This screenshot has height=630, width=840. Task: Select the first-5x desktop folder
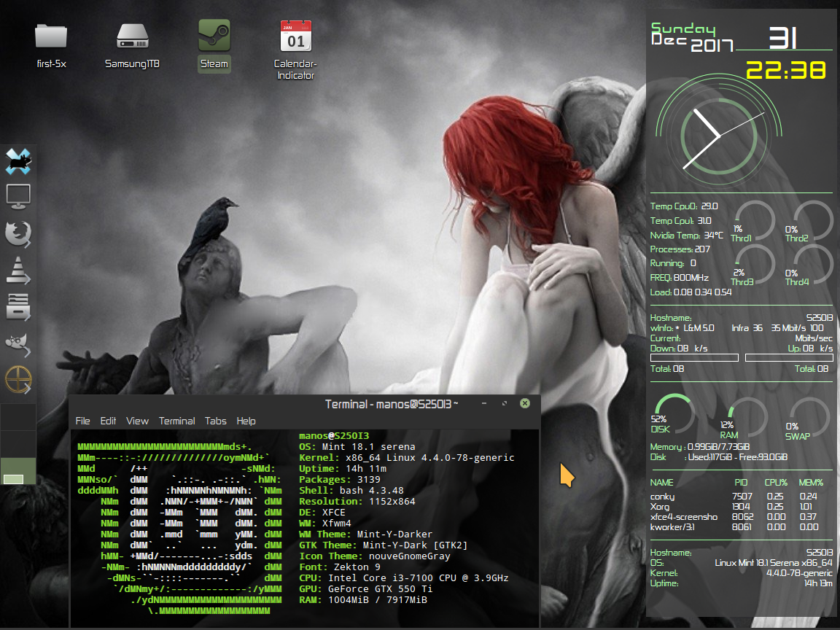pos(51,47)
